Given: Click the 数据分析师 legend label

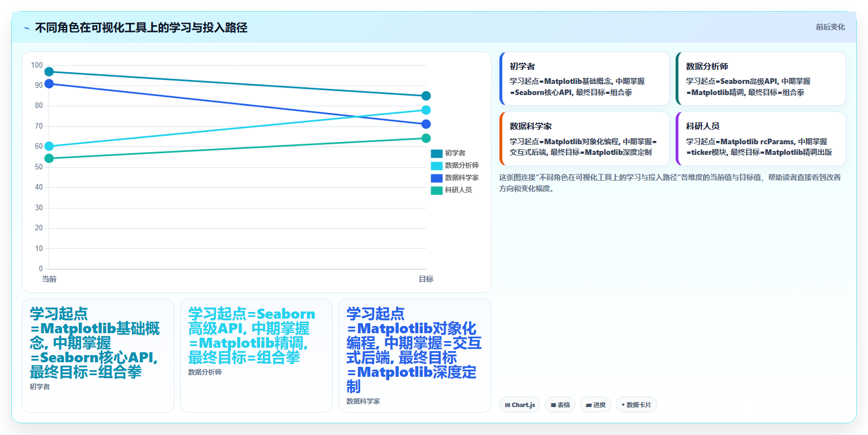Looking at the screenshot, I should [462, 166].
